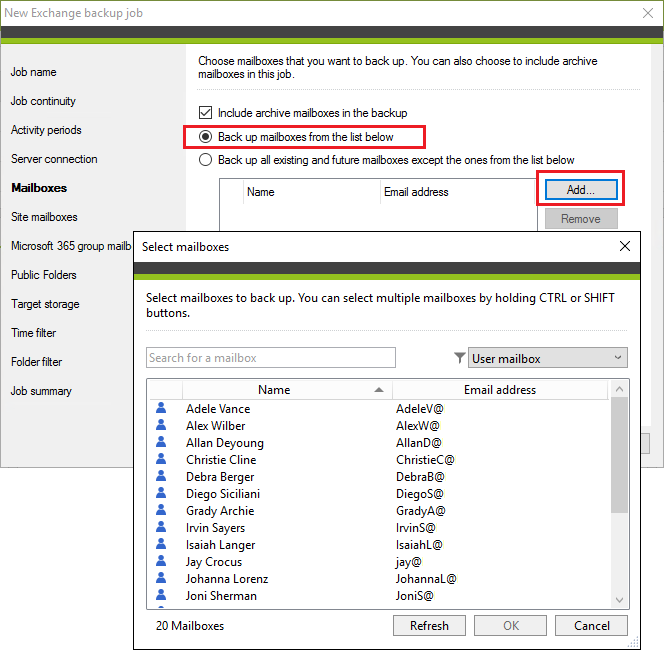Click the user icon beside Jay Crocus
This screenshot has width=664, height=650.
pyautogui.click(x=161, y=561)
